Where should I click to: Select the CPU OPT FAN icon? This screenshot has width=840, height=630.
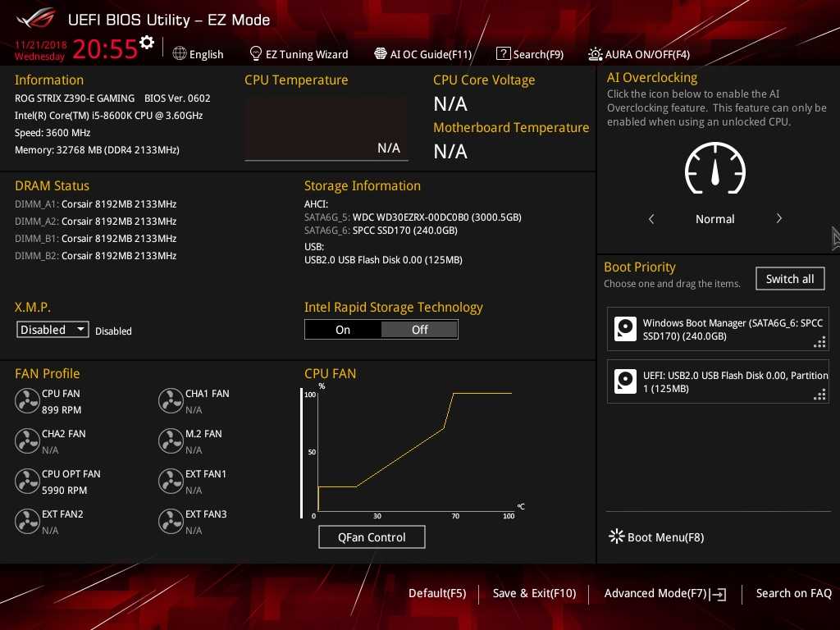27,482
